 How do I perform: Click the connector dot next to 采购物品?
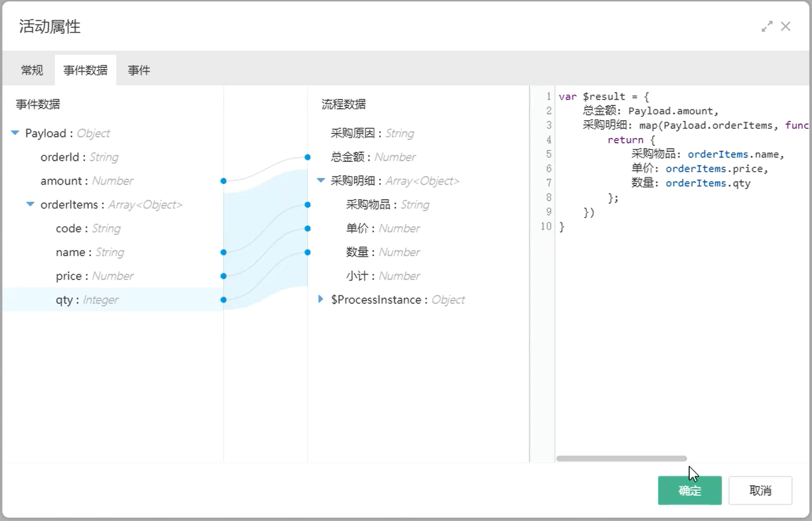pyautogui.click(x=307, y=205)
